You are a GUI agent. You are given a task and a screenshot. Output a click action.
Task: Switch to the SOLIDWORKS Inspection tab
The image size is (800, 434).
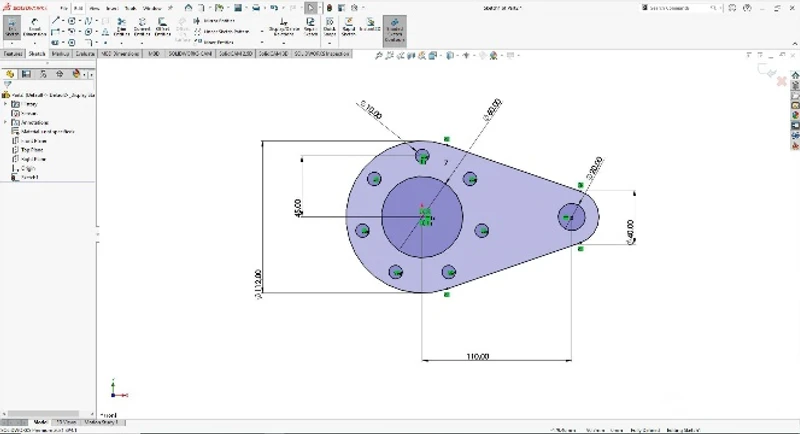(x=322, y=54)
